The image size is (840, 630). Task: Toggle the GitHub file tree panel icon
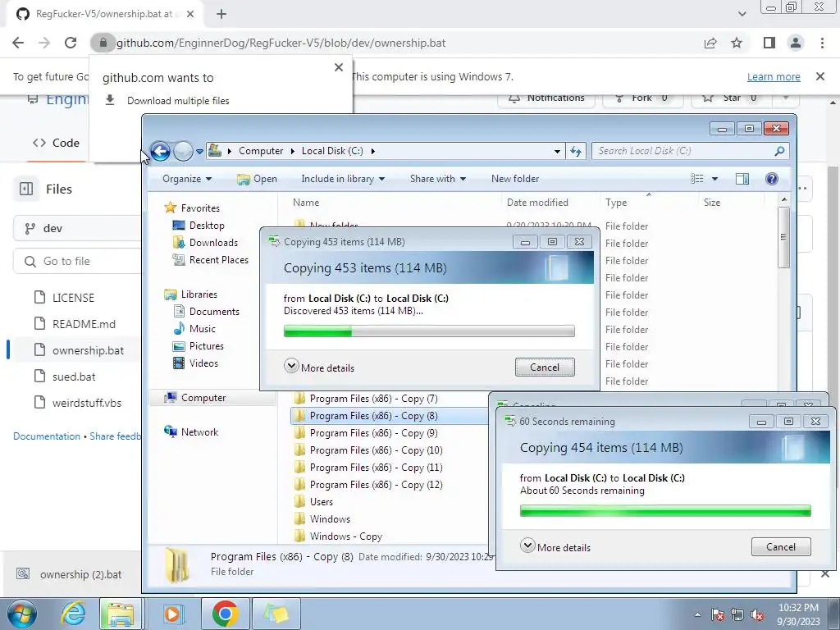click(26, 189)
